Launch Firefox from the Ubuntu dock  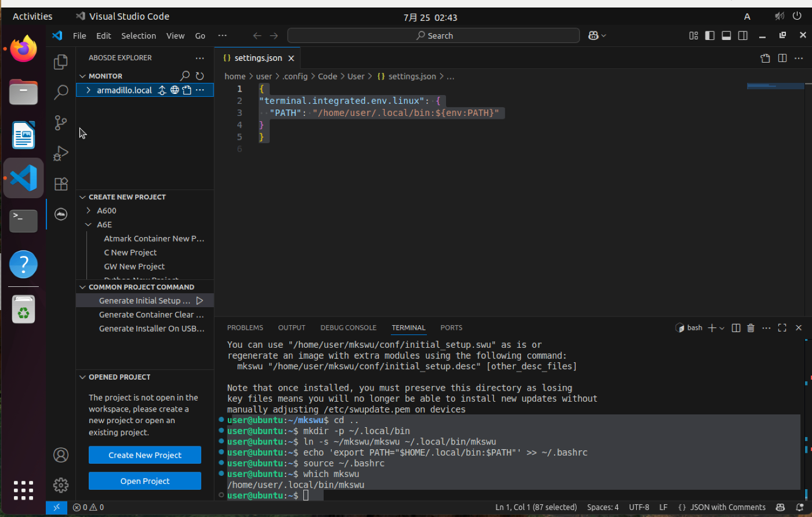pyautogui.click(x=23, y=49)
